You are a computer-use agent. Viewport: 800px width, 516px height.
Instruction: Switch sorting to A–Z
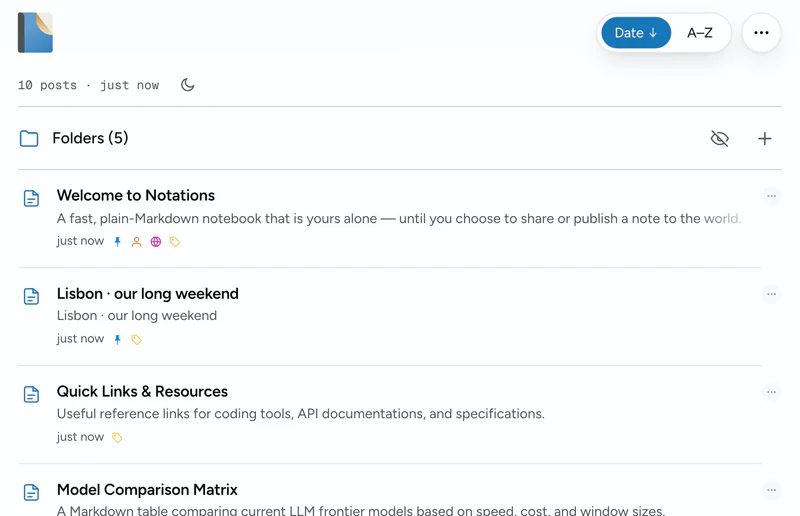[699, 33]
